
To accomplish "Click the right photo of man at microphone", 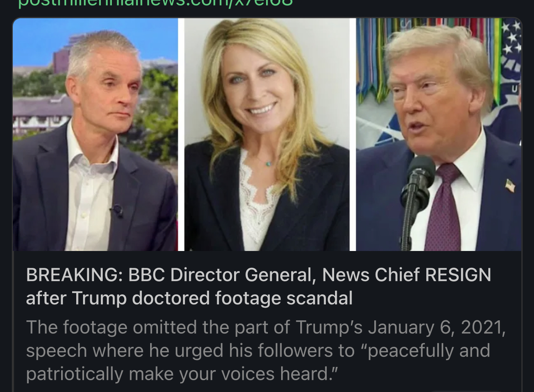I will [439, 135].
